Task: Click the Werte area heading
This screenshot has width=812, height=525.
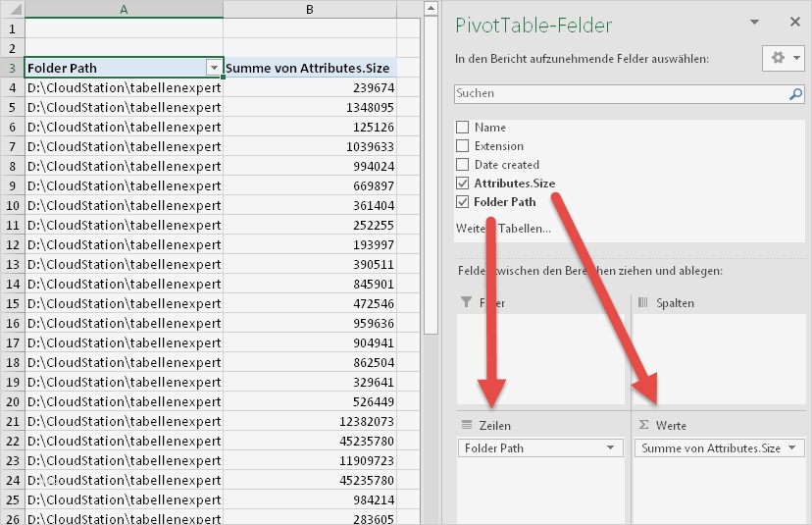Action: (671, 426)
